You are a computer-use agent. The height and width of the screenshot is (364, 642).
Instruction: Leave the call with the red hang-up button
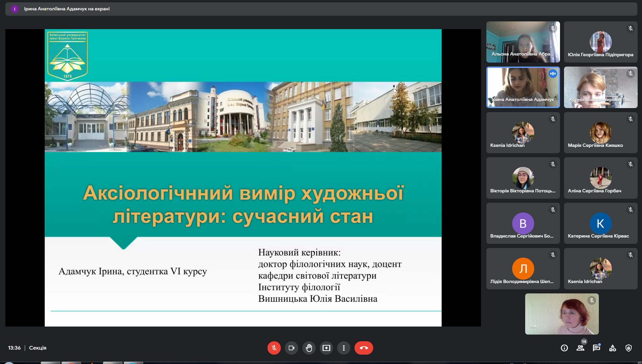(364, 348)
